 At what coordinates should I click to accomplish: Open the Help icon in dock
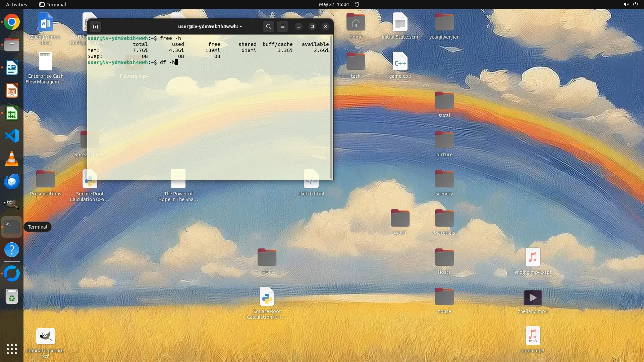[x=12, y=250]
